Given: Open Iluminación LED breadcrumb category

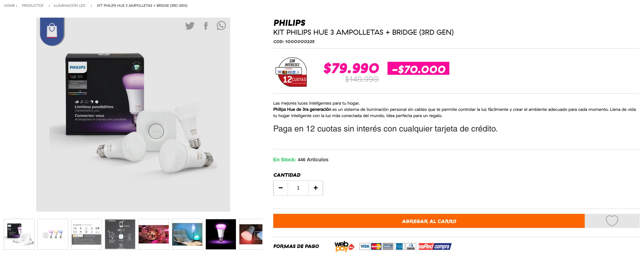Looking at the screenshot, I should (69, 5).
